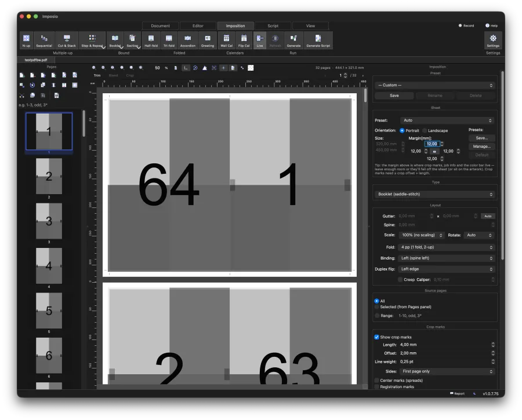This screenshot has height=420, width=522.
Task: Pick the Tri-fold layout
Action: pyautogui.click(x=169, y=41)
